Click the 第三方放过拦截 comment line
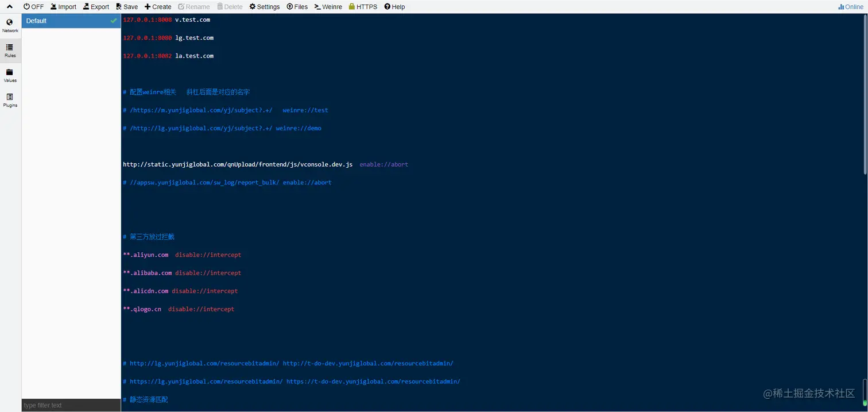This screenshot has width=868, height=412. click(149, 237)
